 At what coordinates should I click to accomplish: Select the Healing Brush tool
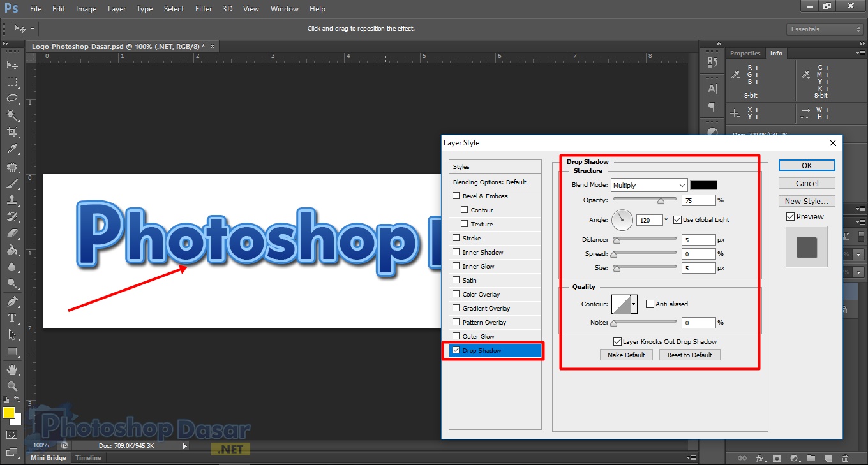pos(12,167)
